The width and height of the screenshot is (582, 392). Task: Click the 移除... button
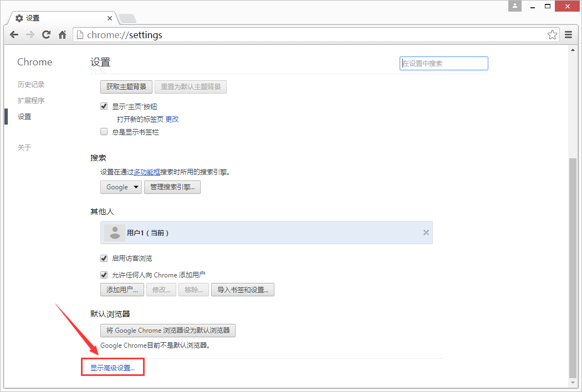pyautogui.click(x=194, y=290)
